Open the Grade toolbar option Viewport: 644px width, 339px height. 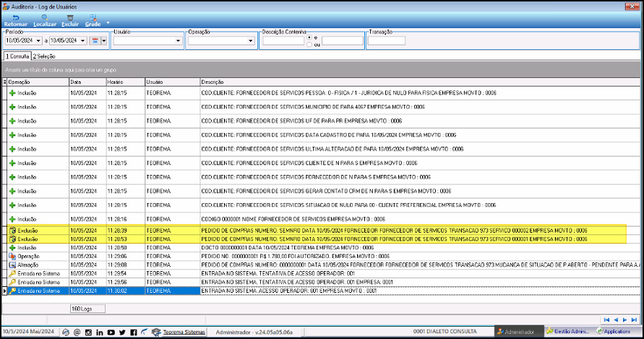[x=93, y=20]
